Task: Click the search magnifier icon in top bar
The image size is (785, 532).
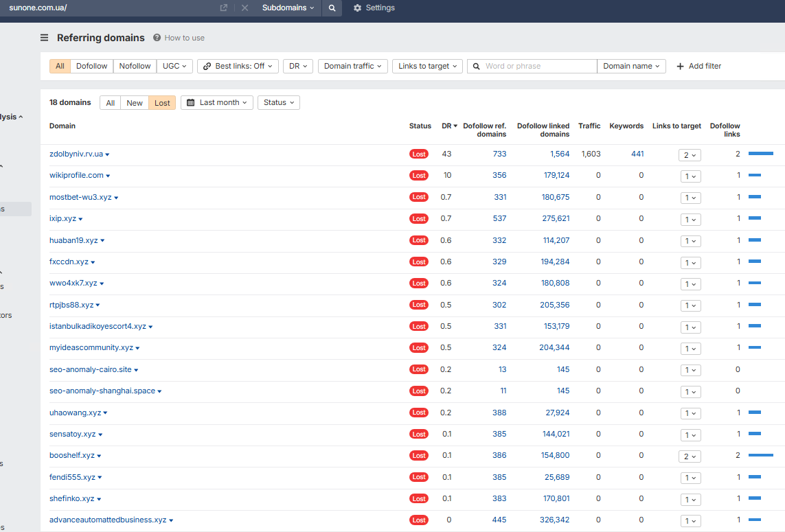Action: (332, 8)
